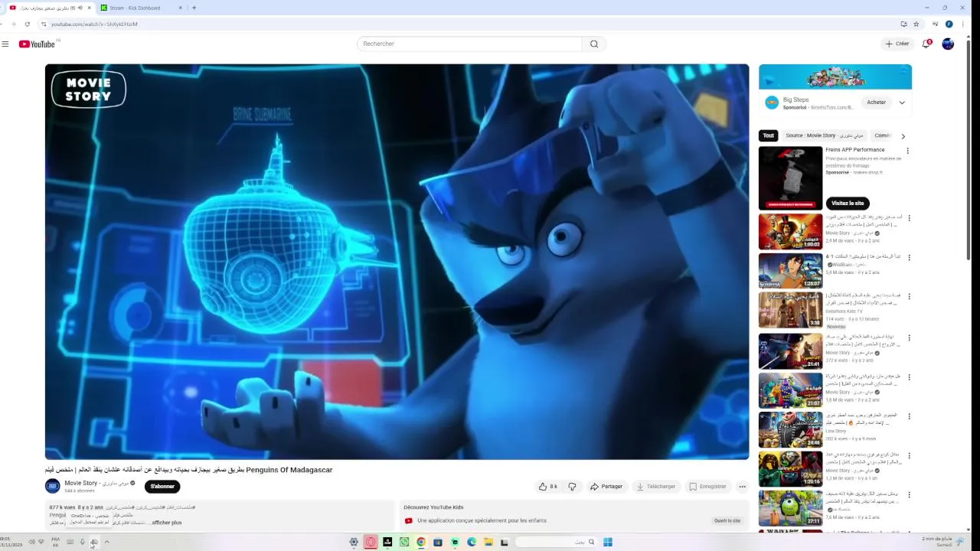The image size is (980, 551).
Task: Like the video with thumbs up
Action: 548,486
